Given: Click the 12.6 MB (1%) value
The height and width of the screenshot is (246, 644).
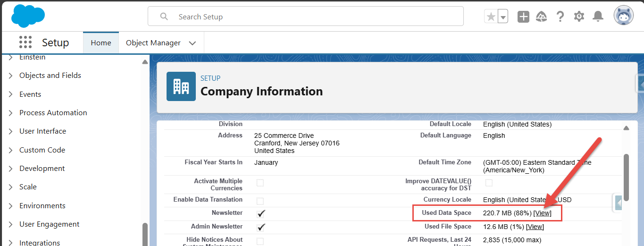Looking at the screenshot, I should click(503, 227).
